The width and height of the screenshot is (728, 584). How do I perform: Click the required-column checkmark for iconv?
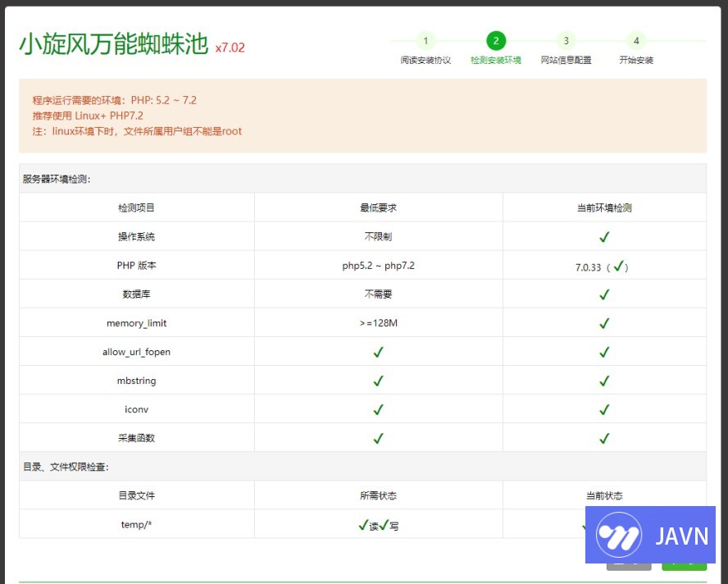tap(379, 410)
